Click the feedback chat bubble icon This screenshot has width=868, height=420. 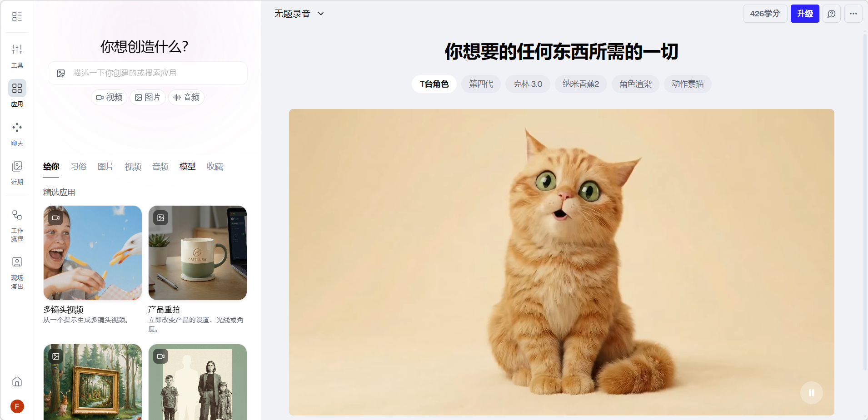pos(831,14)
